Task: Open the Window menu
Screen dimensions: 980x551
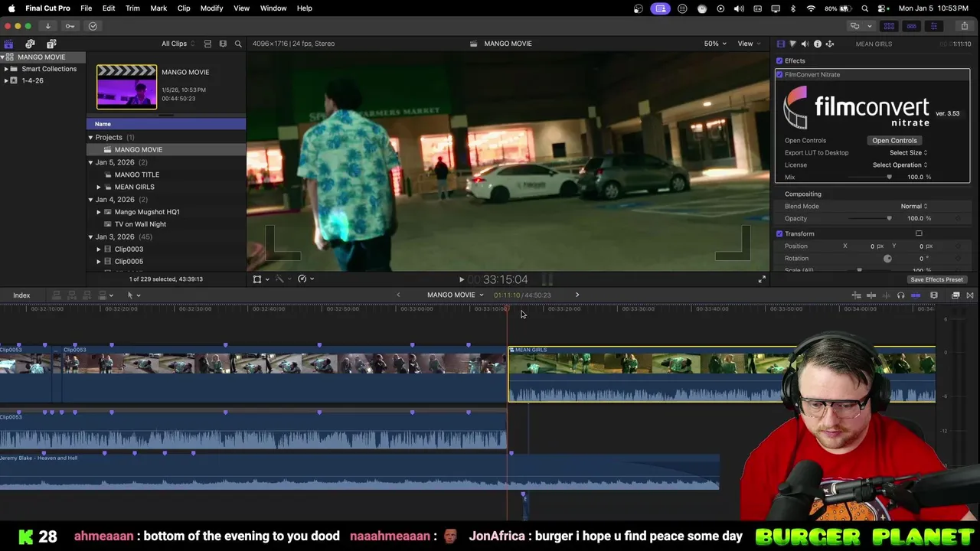Action: tap(273, 8)
